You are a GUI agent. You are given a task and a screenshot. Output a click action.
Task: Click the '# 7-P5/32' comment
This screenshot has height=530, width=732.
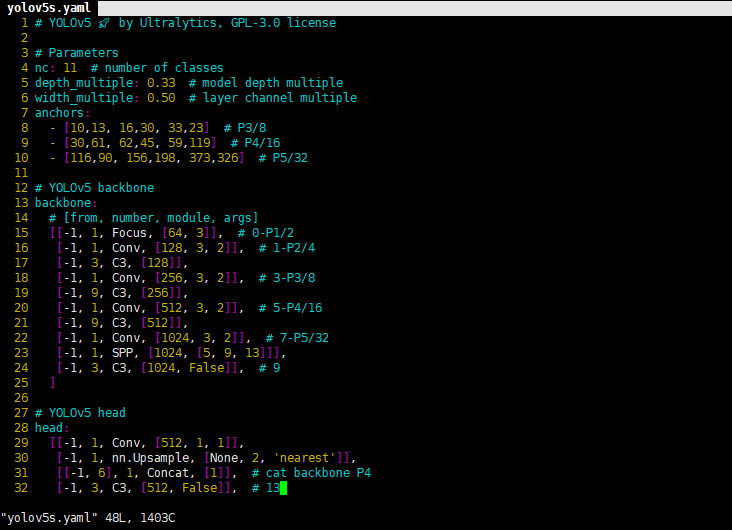tap(297, 338)
